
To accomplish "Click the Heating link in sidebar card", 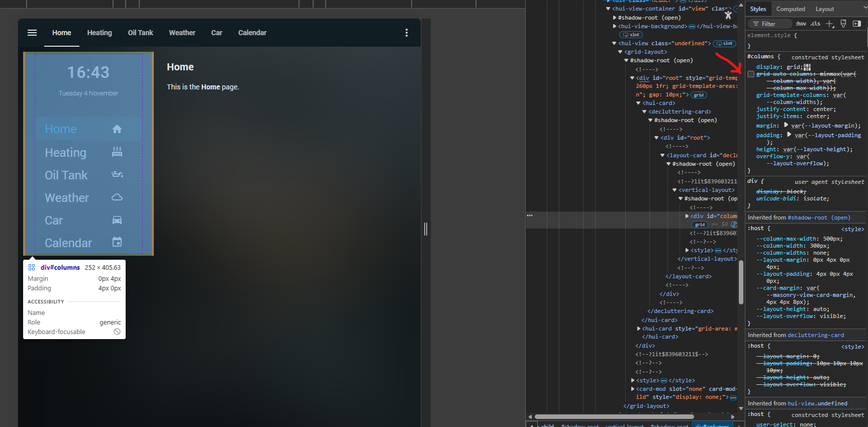I will pyautogui.click(x=65, y=152).
